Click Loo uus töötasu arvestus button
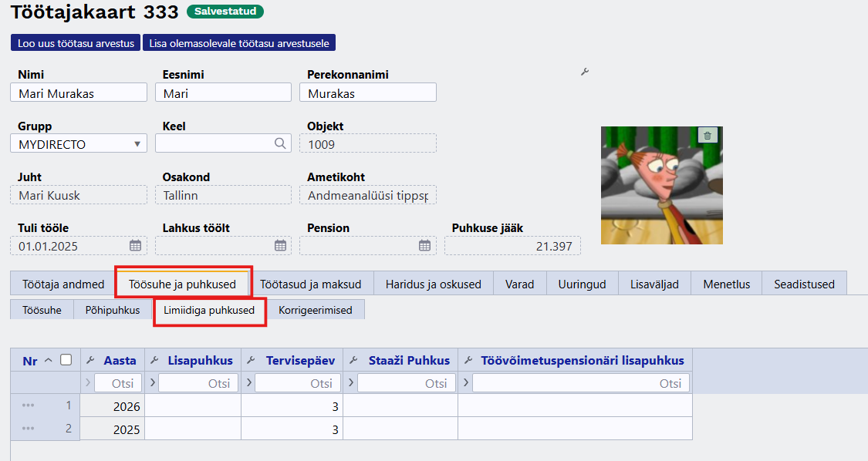The width and height of the screenshot is (868, 461). 76,43
